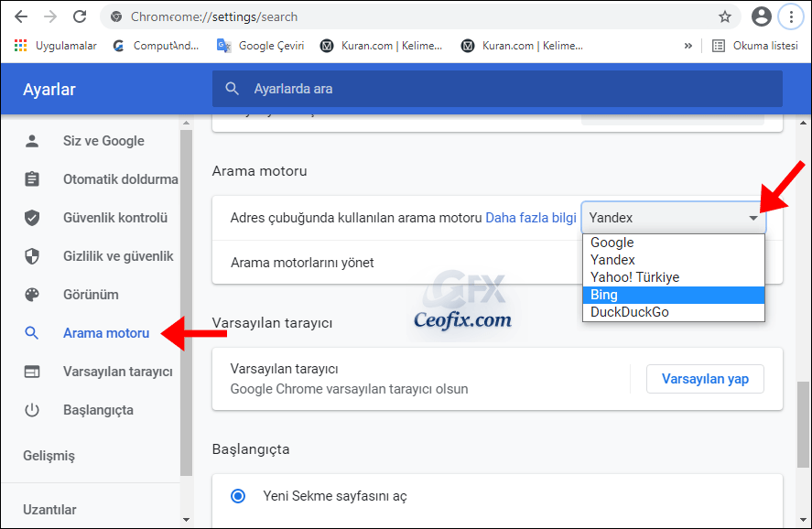Open the first Kuran.com bookmark

381,46
